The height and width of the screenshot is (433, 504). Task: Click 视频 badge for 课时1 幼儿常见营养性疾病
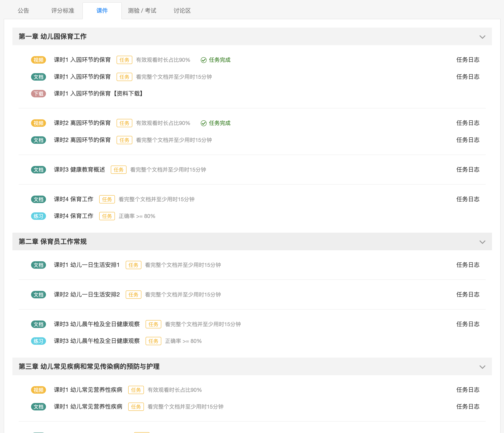tap(39, 390)
